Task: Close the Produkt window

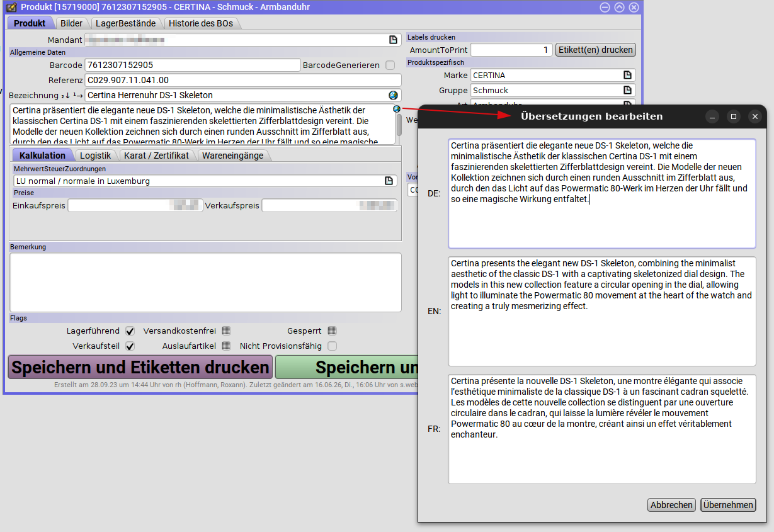Action: click(x=634, y=7)
